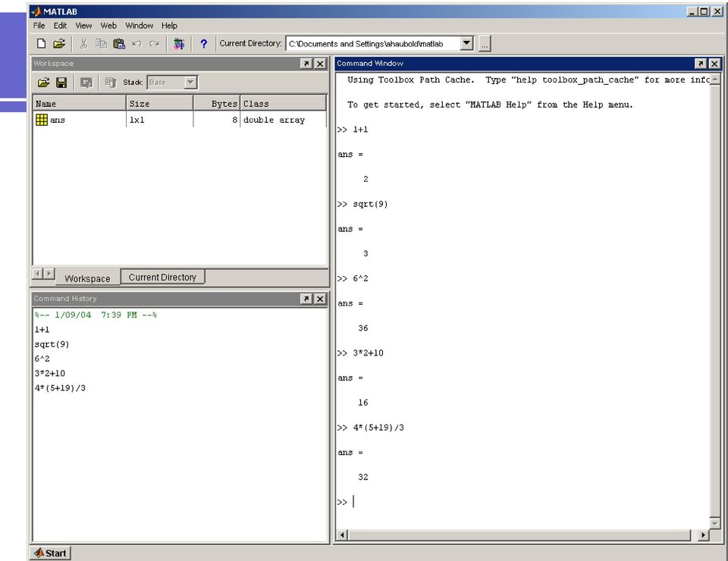
Task: Undock the Command History panel
Action: (306, 299)
